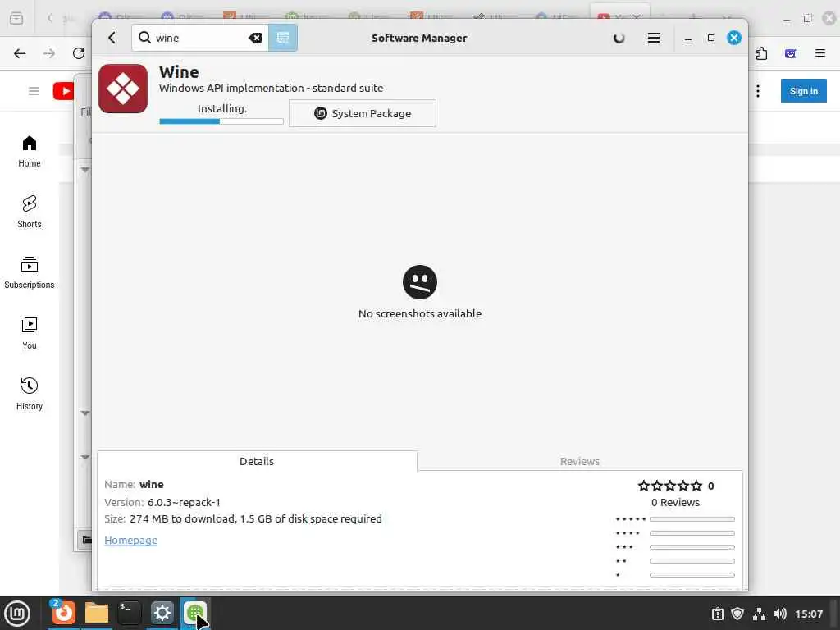Click the wine search field
The height and width of the screenshot is (630, 840).
[x=200, y=38]
